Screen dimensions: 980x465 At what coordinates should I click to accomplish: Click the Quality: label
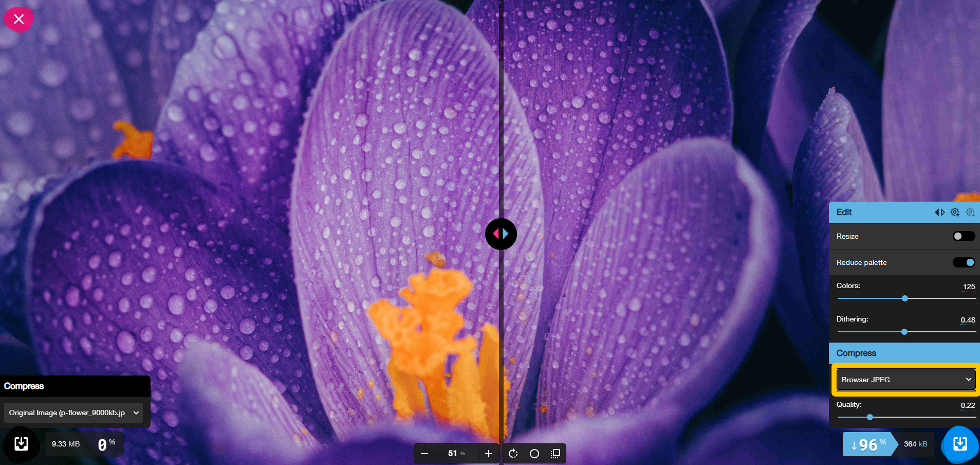pyautogui.click(x=849, y=404)
